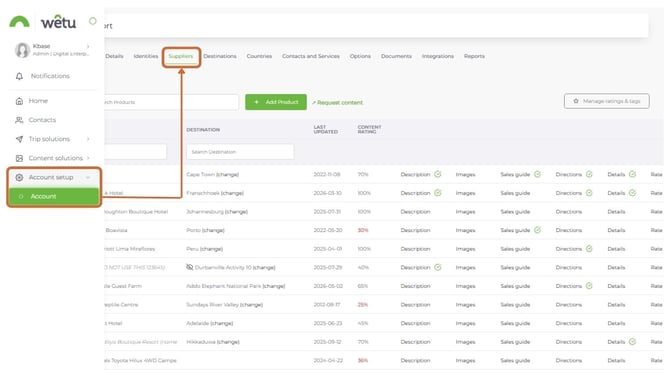Select Account under Account setup
670x373 pixels.
click(54, 197)
